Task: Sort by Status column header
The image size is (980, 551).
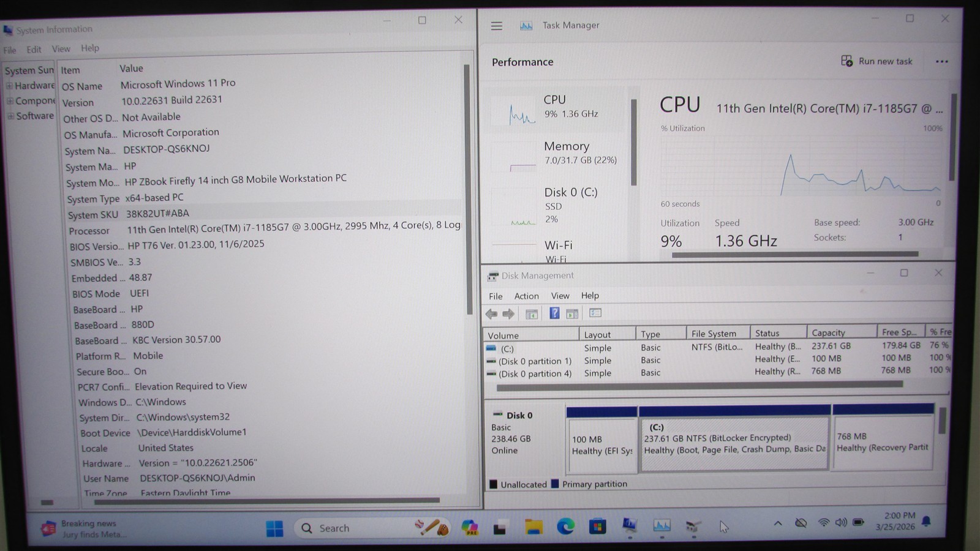Action: 778,333
